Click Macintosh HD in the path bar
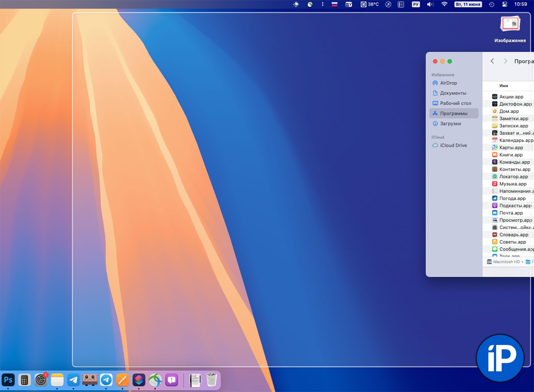The width and height of the screenshot is (534, 392). (x=506, y=262)
